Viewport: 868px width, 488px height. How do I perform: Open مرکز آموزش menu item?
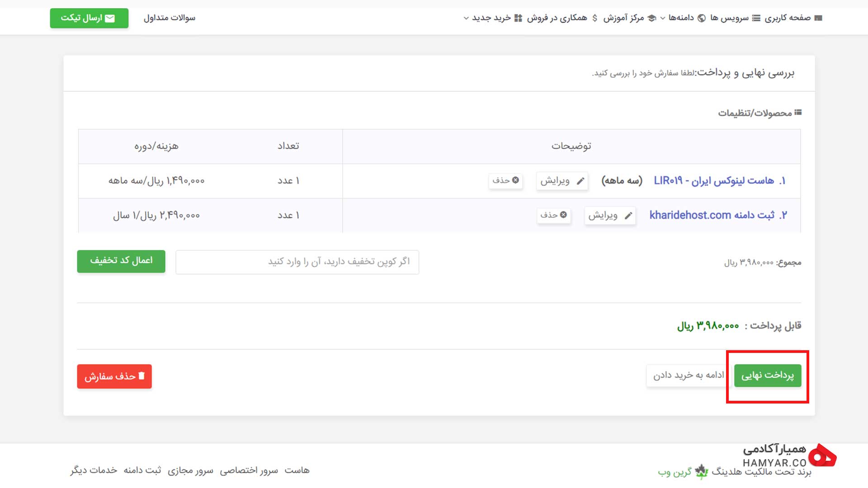click(629, 18)
